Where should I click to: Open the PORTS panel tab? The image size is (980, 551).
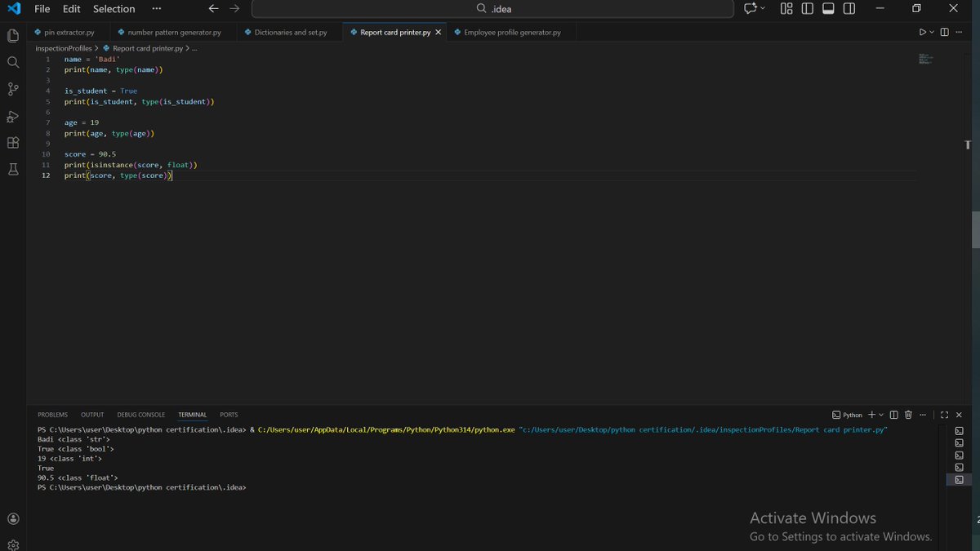tap(229, 415)
